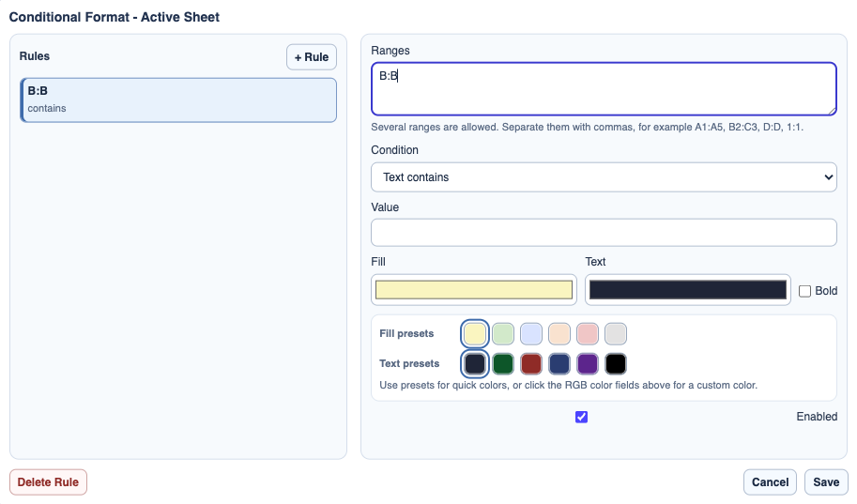This screenshot has height=504, width=857.
Task: Enable the Bold checkbox
Action: (x=804, y=291)
